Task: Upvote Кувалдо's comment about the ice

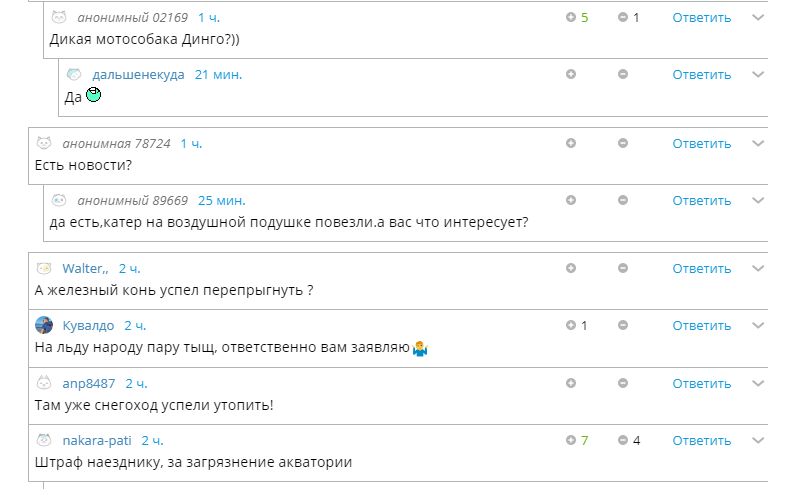Action: pyautogui.click(x=571, y=325)
